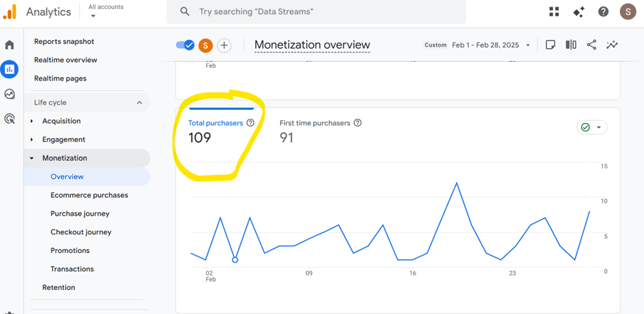The height and width of the screenshot is (314, 644).
Task: Click the help icon beside Total purchasers
Action: 250,123
